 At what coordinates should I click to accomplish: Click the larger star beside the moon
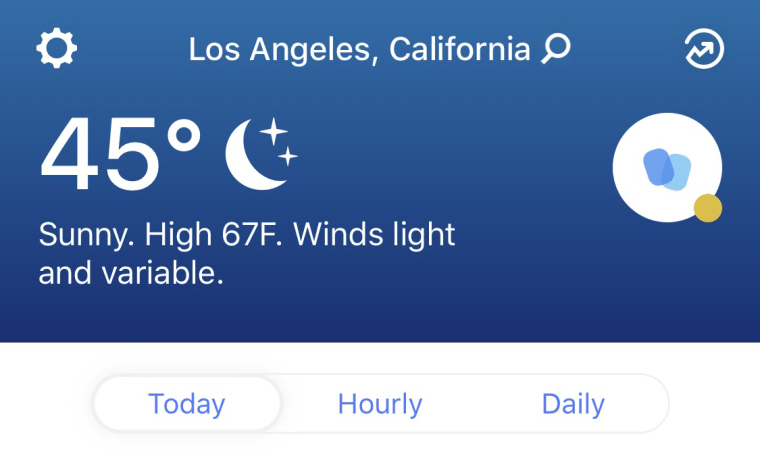click(274, 131)
